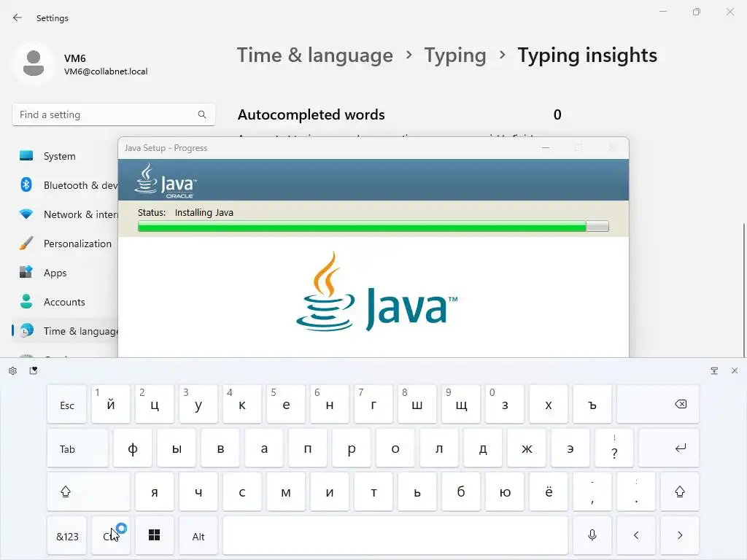Tap the spacebar key

[395, 536]
